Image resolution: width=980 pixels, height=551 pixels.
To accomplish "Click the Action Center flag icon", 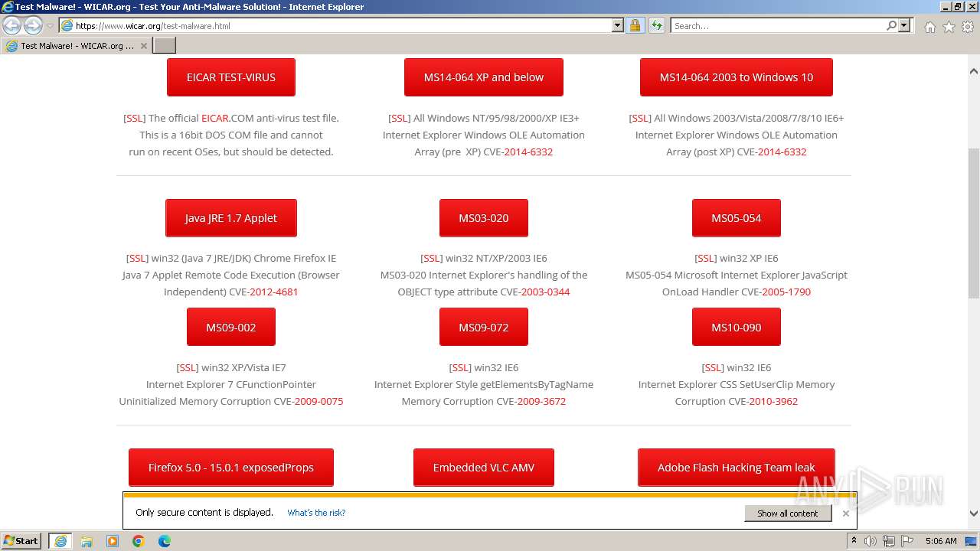I will click(x=906, y=541).
